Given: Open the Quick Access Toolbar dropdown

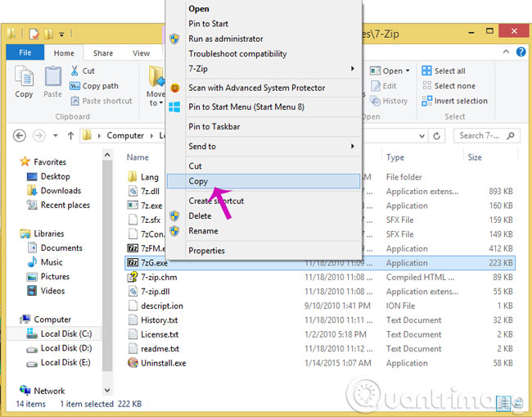Looking at the screenshot, I should (61, 34).
